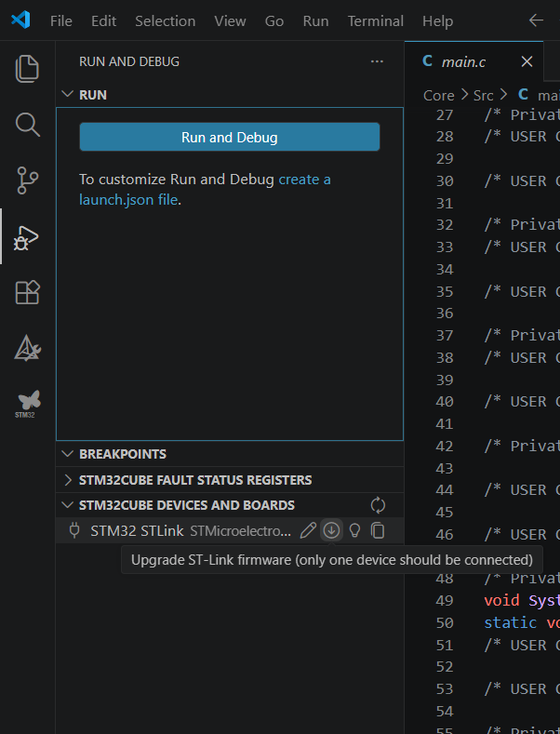Click the pencil edit icon for STM32 STLink

(308, 531)
